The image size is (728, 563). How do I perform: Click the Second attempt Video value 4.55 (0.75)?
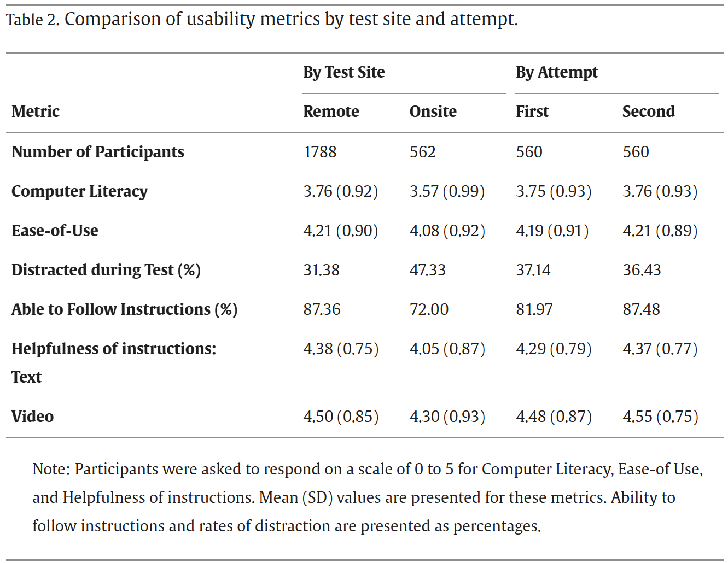(x=660, y=417)
